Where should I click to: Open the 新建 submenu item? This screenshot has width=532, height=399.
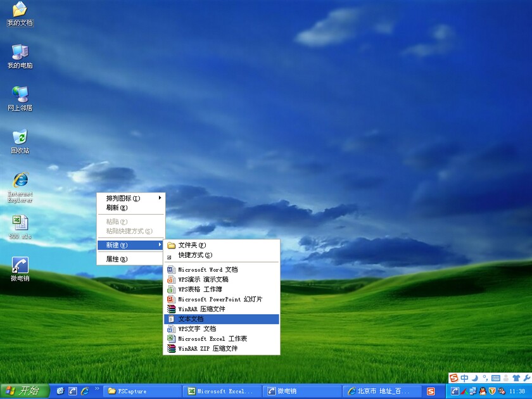(x=131, y=245)
